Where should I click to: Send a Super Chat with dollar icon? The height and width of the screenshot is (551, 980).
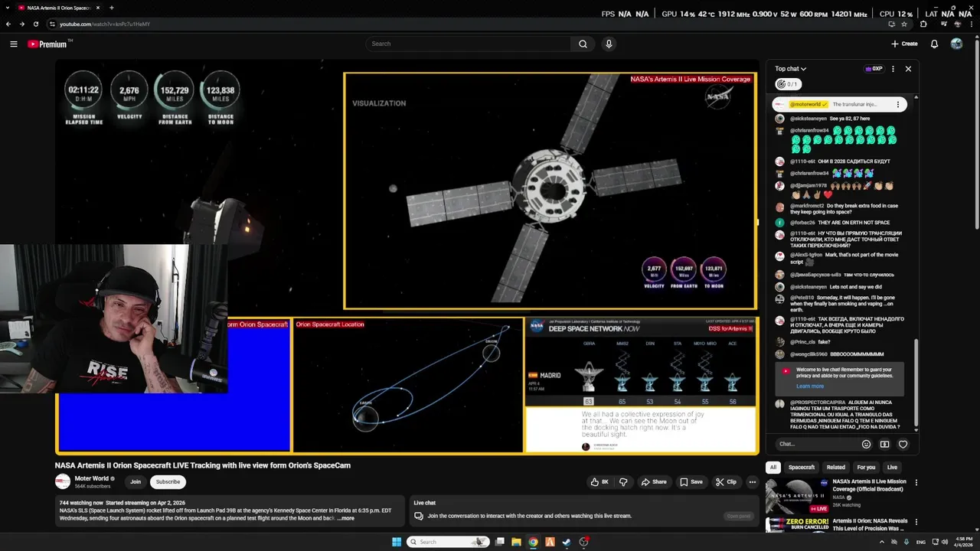[884, 444]
